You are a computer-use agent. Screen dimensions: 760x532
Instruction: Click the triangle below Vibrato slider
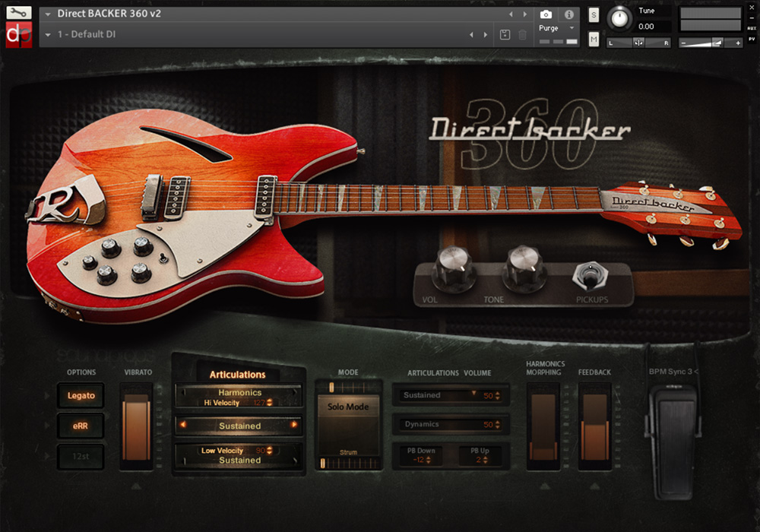[136, 486]
